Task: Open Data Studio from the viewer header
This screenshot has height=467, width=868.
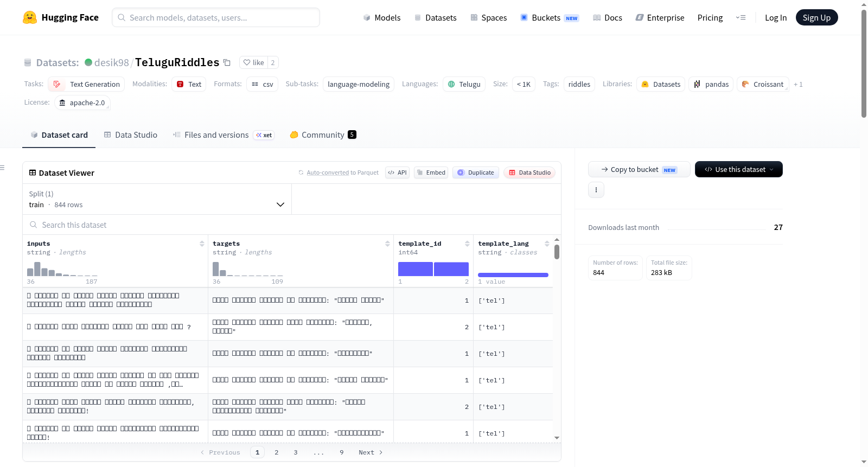Action: [x=529, y=172]
